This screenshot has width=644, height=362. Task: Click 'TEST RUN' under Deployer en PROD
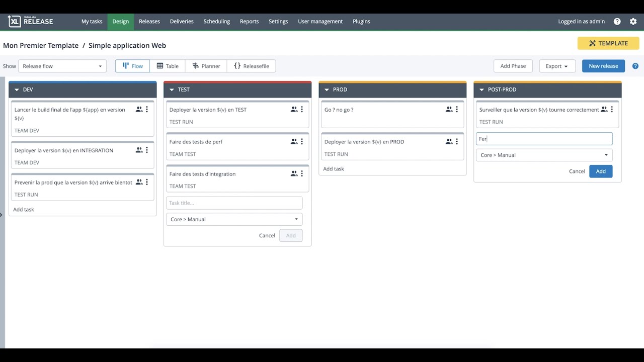point(336,154)
